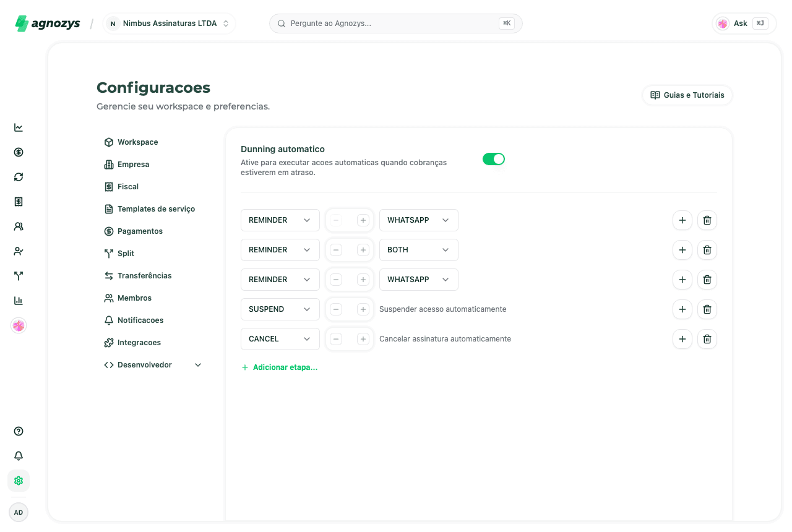Delete the SUSPEND step
The image size is (792, 532).
707,309
